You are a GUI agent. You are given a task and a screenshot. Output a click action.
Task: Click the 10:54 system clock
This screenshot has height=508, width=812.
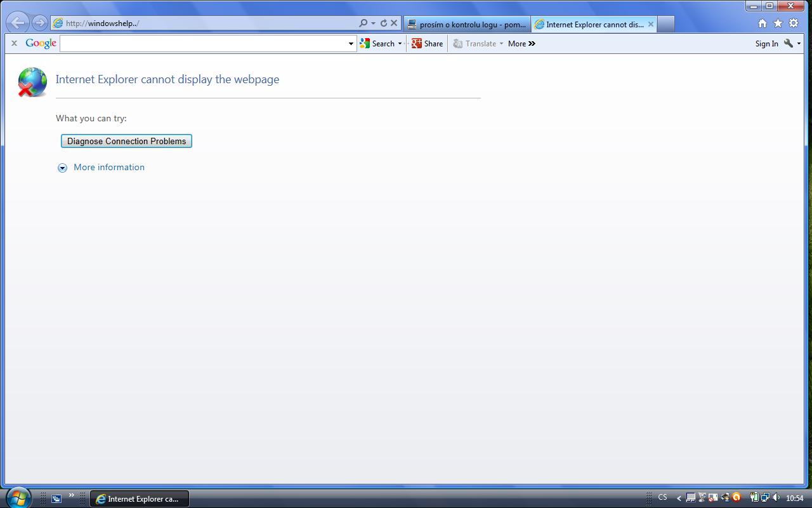(x=795, y=498)
